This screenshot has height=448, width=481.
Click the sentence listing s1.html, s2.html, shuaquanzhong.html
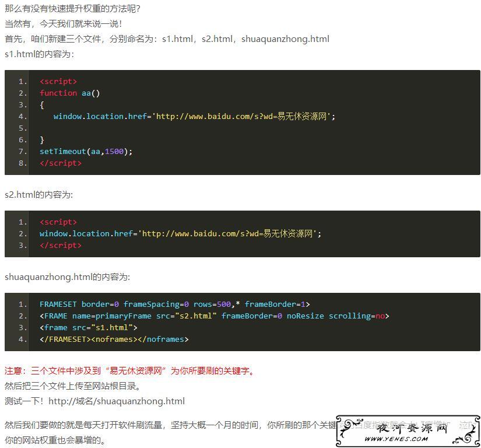167,39
